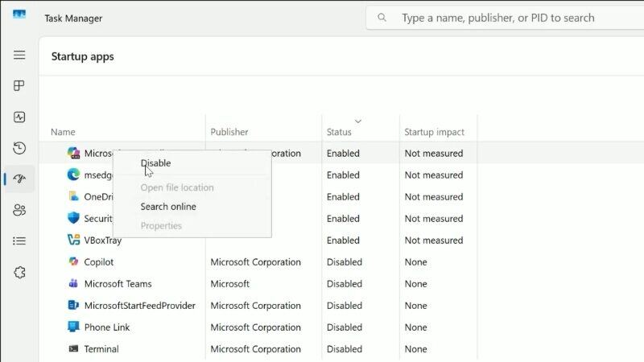644x362 pixels.
Task: Click the Phone Link app icon
Action: [73, 327]
